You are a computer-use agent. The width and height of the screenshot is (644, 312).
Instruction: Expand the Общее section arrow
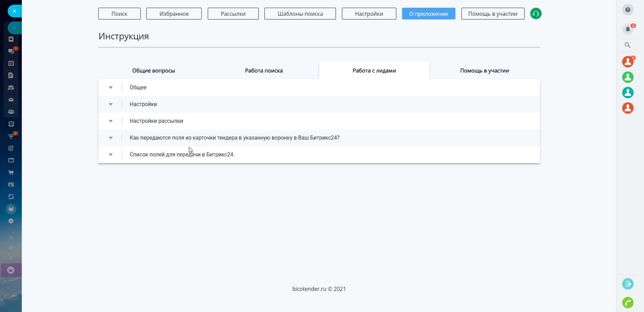click(x=110, y=88)
